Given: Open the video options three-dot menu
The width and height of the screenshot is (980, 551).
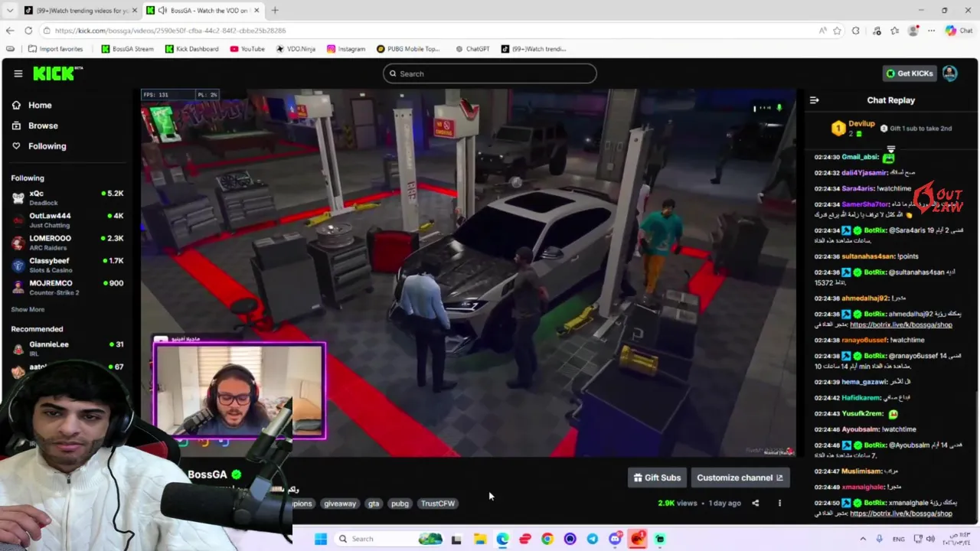Looking at the screenshot, I should point(779,503).
